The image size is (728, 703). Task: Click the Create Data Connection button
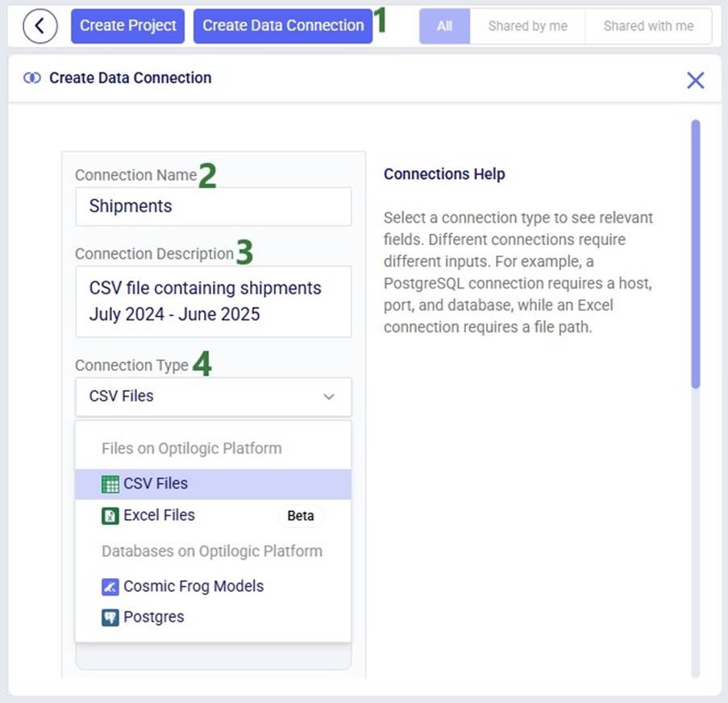point(283,26)
